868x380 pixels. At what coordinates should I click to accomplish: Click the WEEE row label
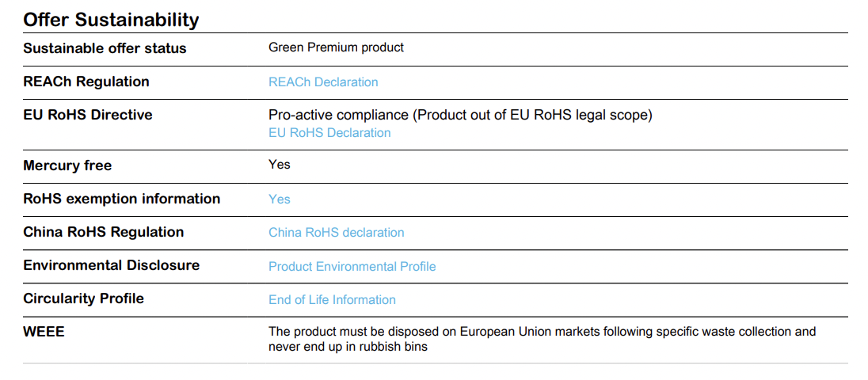[44, 332]
